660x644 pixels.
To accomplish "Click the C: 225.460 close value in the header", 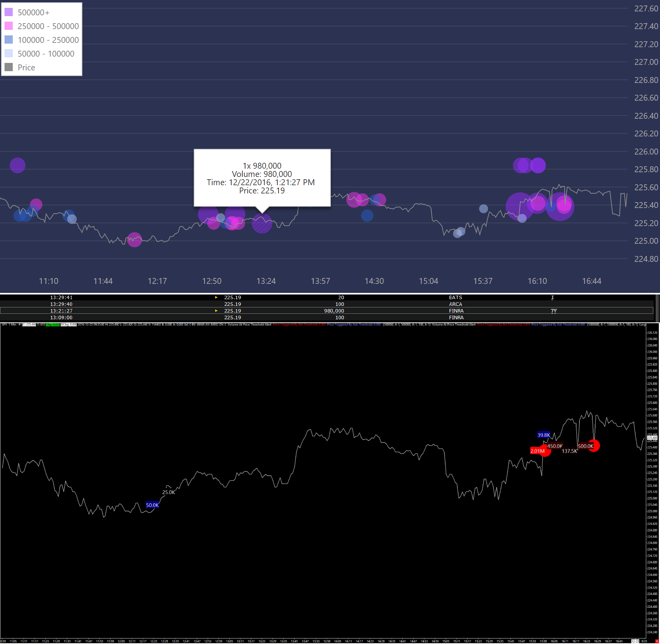I will pos(29,325).
